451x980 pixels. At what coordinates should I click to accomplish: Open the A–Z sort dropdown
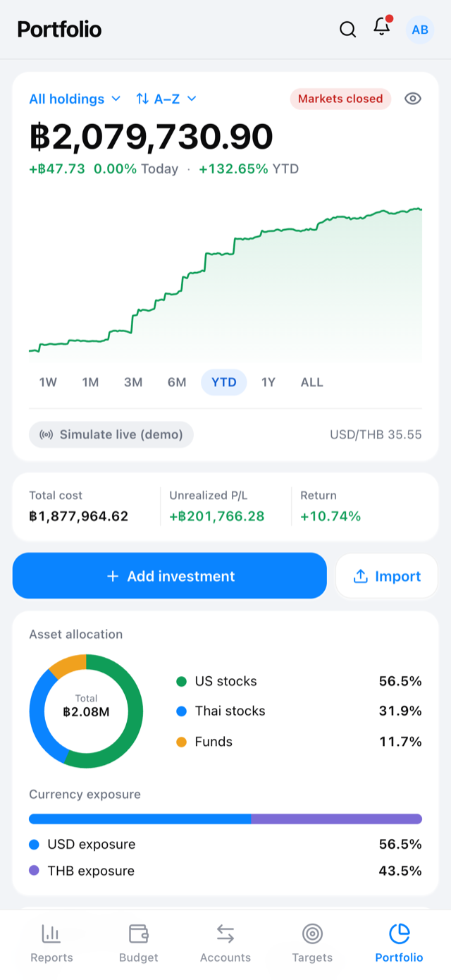pyautogui.click(x=166, y=99)
